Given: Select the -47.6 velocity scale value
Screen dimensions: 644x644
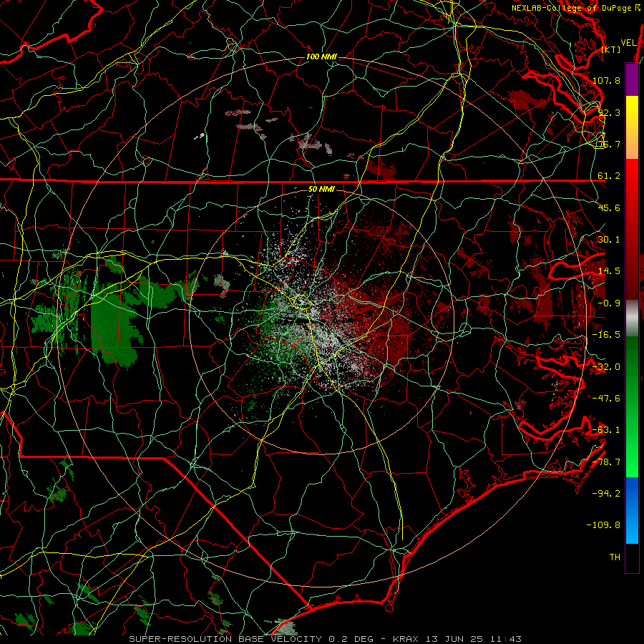Looking at the screenshot, I should pyautogui.click(x=606, y=399).
